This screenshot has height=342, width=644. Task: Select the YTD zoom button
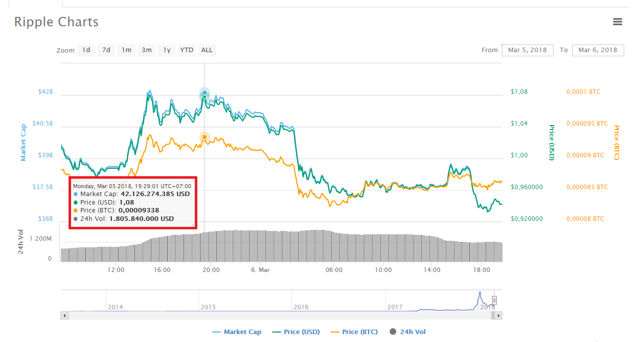(187, 50)
